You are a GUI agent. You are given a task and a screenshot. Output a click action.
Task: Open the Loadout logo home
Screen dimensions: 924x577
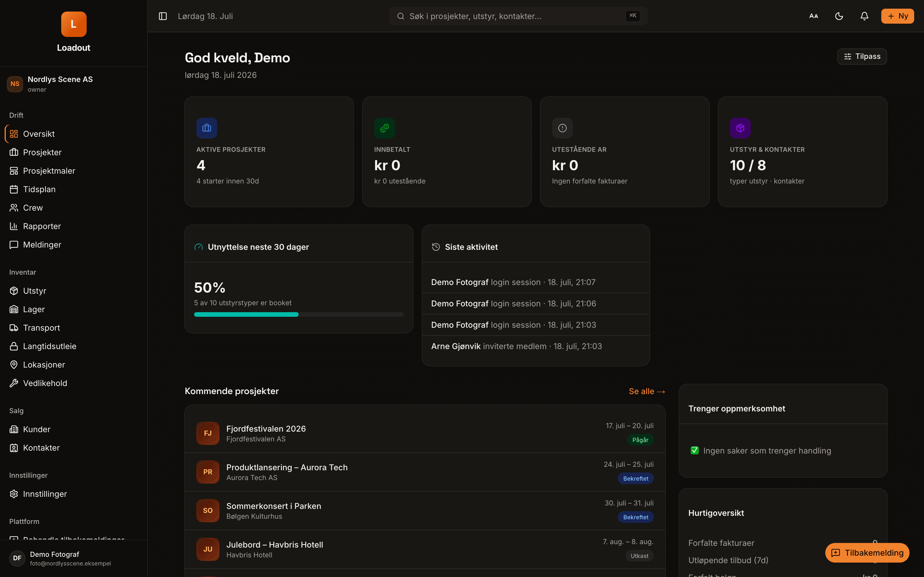pyautogui.click(x=74, y=25)
